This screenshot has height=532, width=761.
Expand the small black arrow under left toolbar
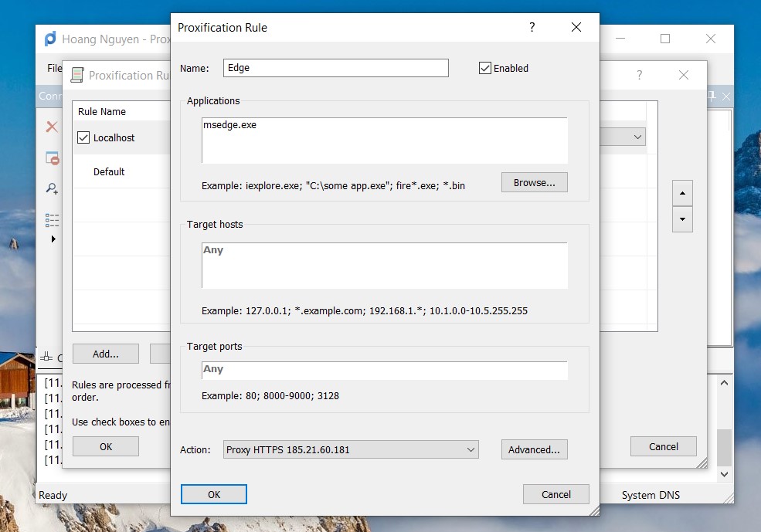[53, 239]
